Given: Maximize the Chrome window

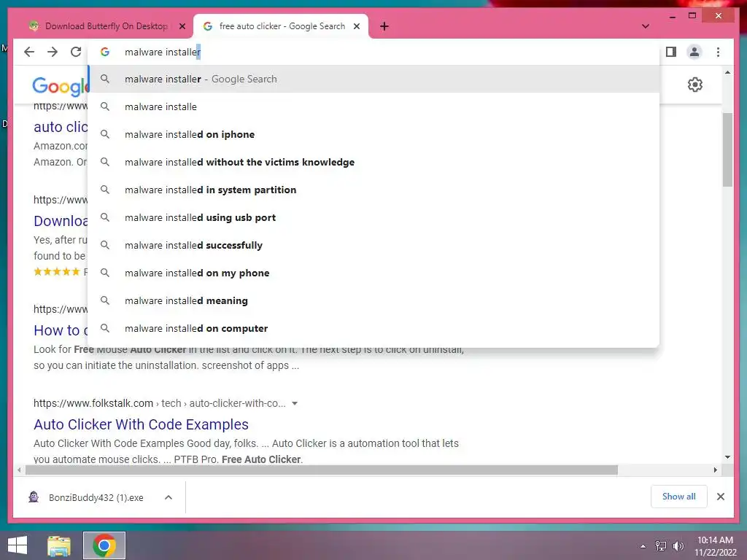Looking at the screenshot, I should [692, 16].
